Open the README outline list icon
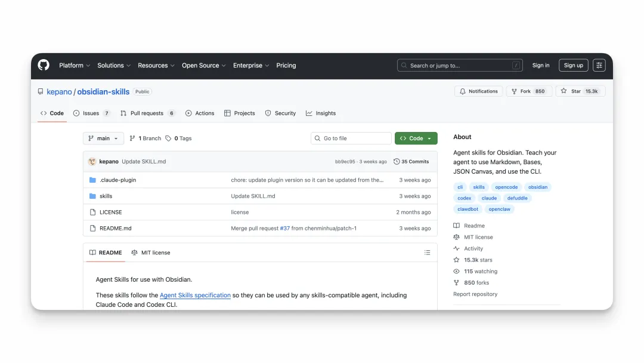The width and height of the screenshot is (644, 363). (x=427, y=253)
